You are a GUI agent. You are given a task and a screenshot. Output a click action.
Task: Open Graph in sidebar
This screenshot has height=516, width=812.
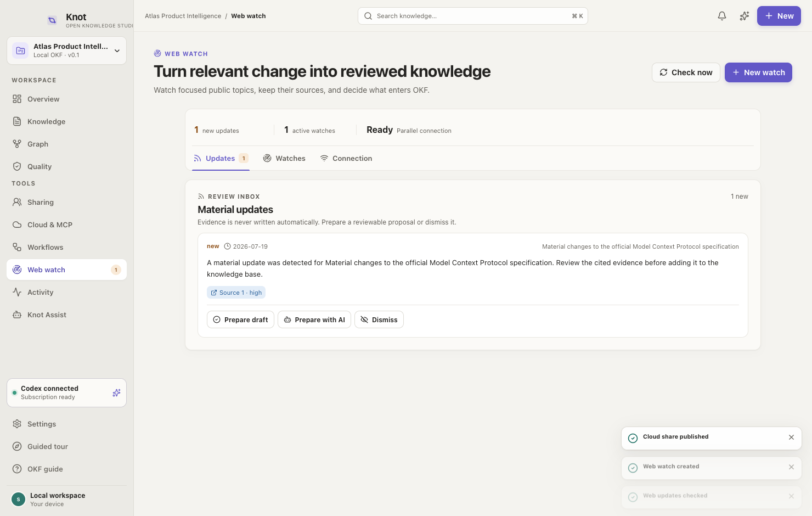[x=66, y=144]
